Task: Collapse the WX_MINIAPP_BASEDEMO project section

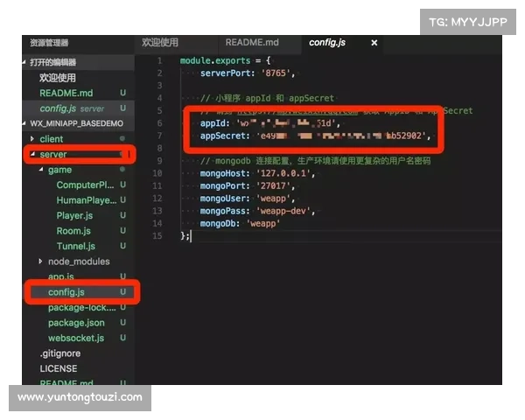Action: click(25, 123)
